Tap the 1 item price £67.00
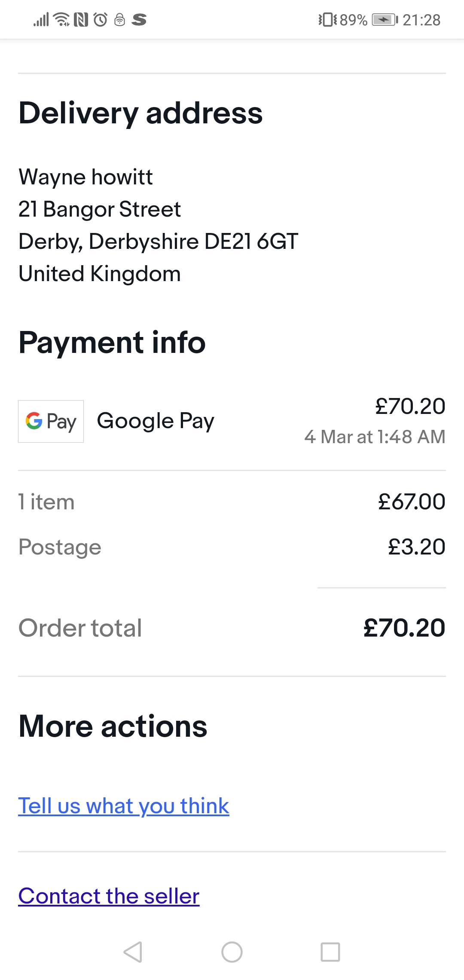Image resolution: width=464 pixels, height=980 pixels. click(x=412, y=502)
